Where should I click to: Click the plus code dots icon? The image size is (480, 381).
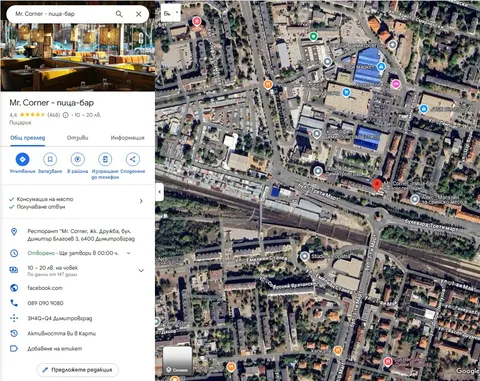click(x=14, y=318)
